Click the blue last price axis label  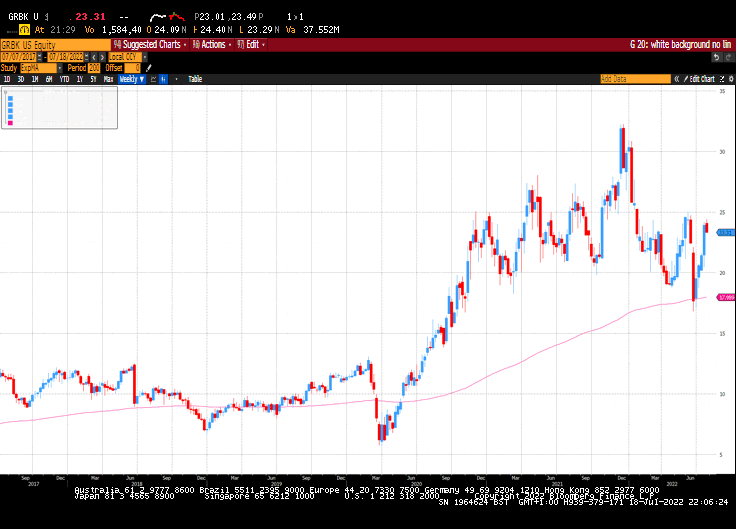coord(726,232)
